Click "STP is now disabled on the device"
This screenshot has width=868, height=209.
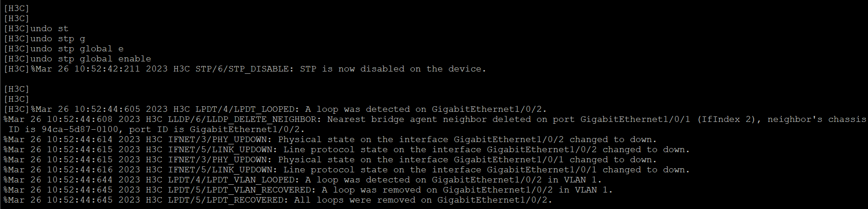click(393, 69)
